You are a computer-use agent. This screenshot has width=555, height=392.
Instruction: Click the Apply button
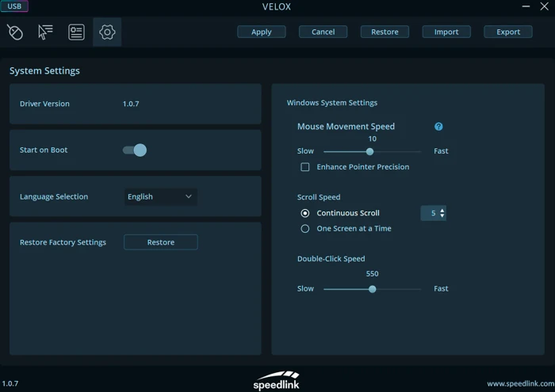point(261,32)
